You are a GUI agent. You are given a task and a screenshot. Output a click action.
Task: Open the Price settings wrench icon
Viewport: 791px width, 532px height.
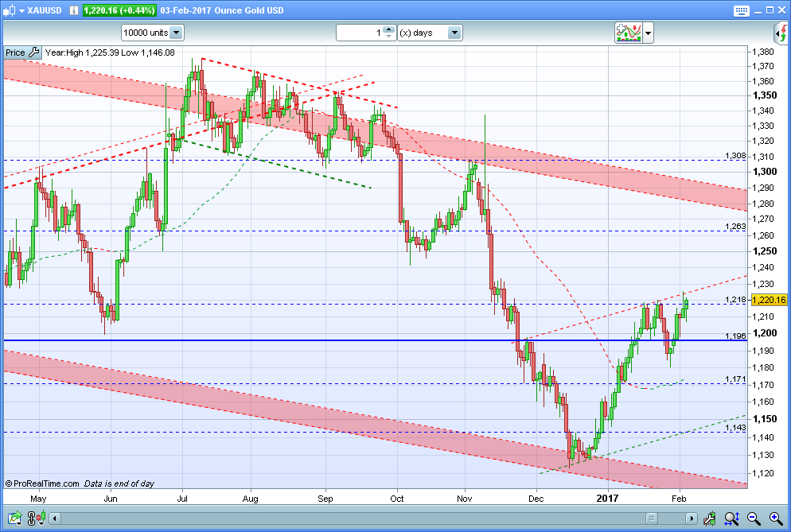tap(33, 52)
